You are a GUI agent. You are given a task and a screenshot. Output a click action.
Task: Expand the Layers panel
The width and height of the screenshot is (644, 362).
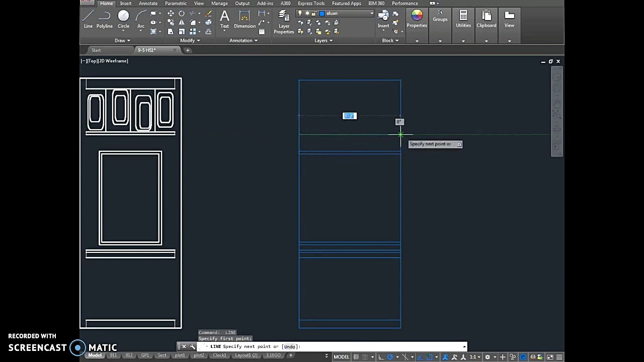click(324, 41)
